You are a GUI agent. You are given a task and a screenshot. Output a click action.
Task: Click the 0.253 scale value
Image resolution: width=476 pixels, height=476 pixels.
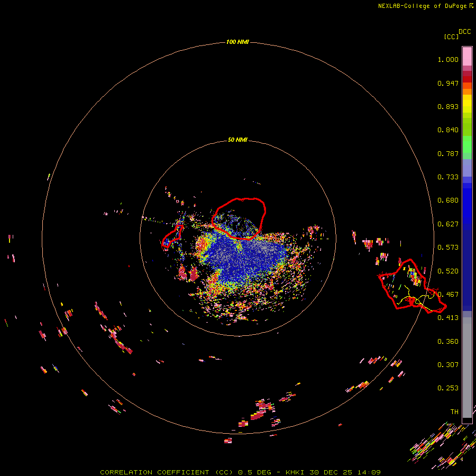(x=448, y=388)
